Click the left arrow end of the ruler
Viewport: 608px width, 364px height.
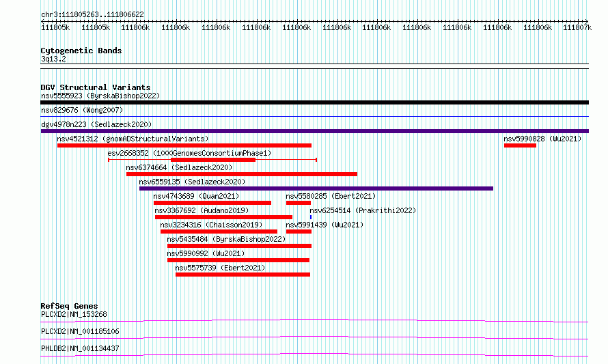(42, 21)
